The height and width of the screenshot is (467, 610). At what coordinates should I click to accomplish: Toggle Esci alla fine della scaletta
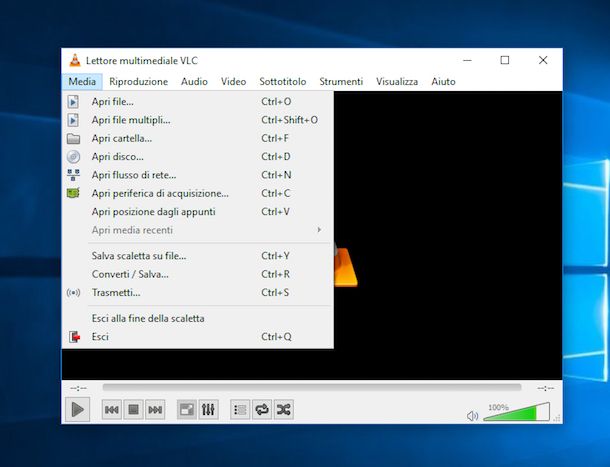[x=198, y=318]
